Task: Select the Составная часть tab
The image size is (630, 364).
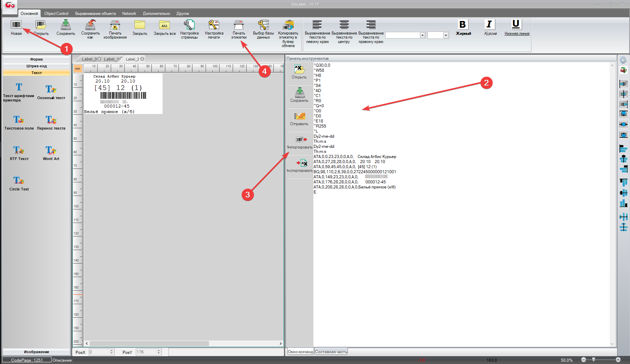Action: coord(331,352)
